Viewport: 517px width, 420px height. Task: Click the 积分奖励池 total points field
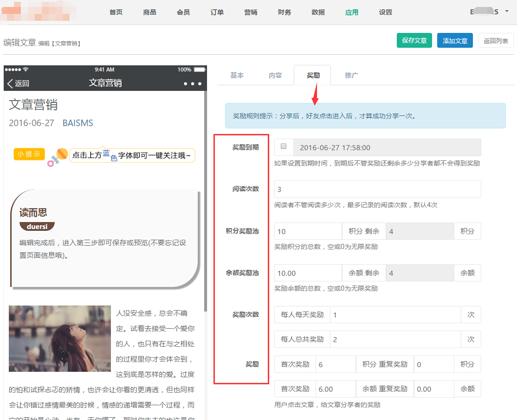point(308,231)
